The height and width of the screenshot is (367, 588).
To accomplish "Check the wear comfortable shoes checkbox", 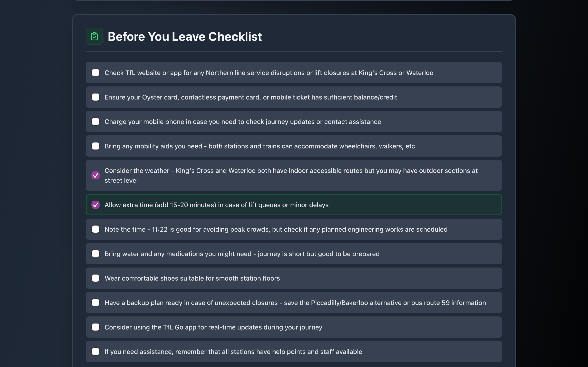I will (x=96, y=278).
